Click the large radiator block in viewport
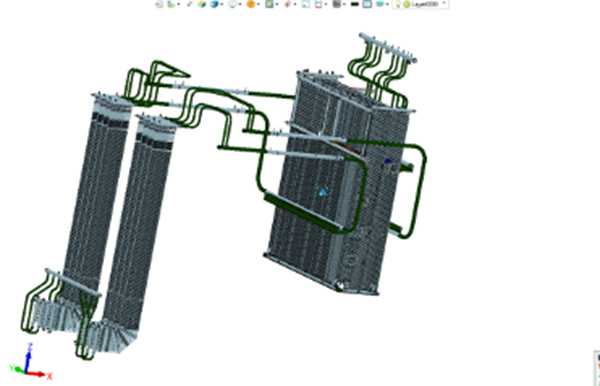This screenshot has width=600, height=386. (337, 184)
